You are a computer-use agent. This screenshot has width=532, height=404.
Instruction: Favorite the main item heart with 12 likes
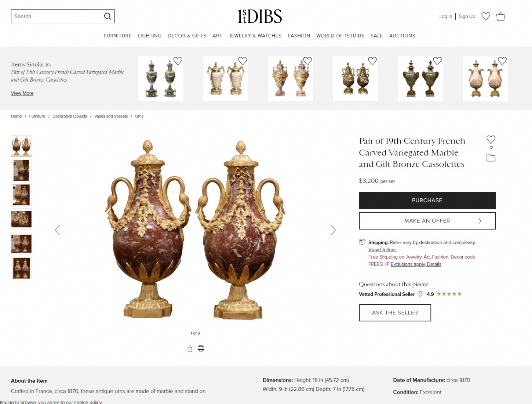pos(491,140)
